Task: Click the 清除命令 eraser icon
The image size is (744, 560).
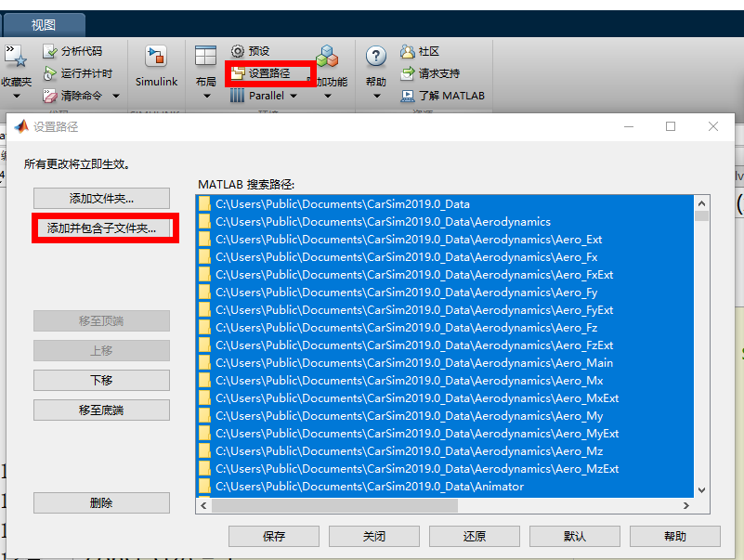Action: coord(50,96)
